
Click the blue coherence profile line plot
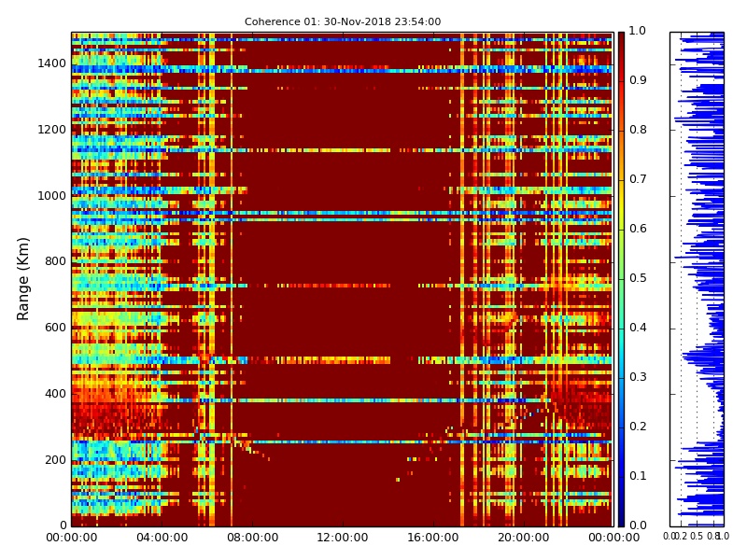pyautogui.click(x=697, y=279)
